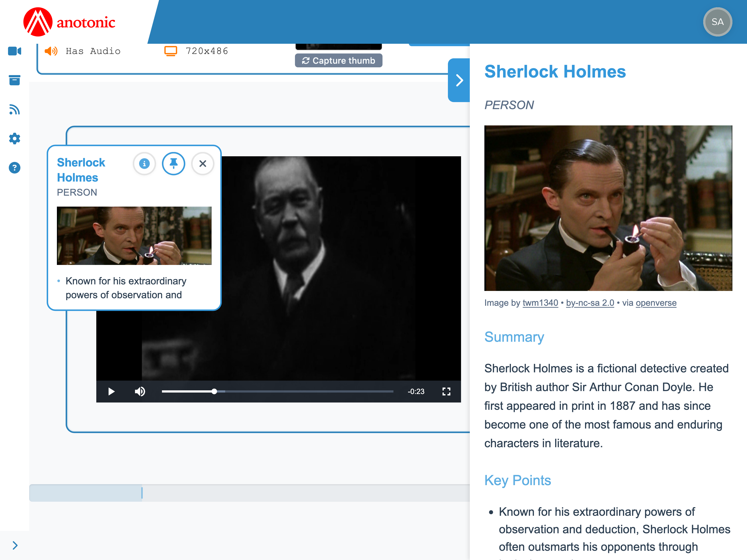The height and width of the screenshot is (560, 747).
Task: Close the Sherlock Holmes popup card
Action: 203,164
